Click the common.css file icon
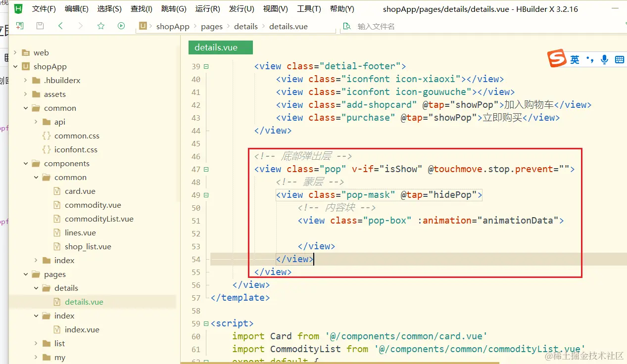Screen dimensions: 627x364 click(x=47, y=136)
